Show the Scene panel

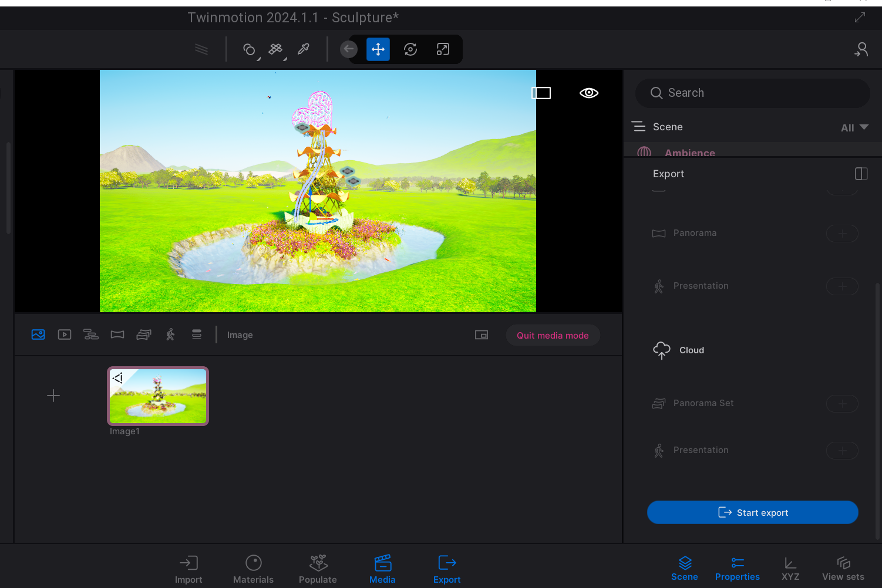click(685, 569)
